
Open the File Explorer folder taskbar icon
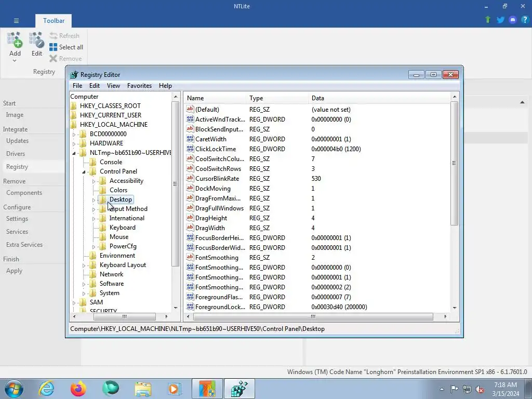click(143, 389)
